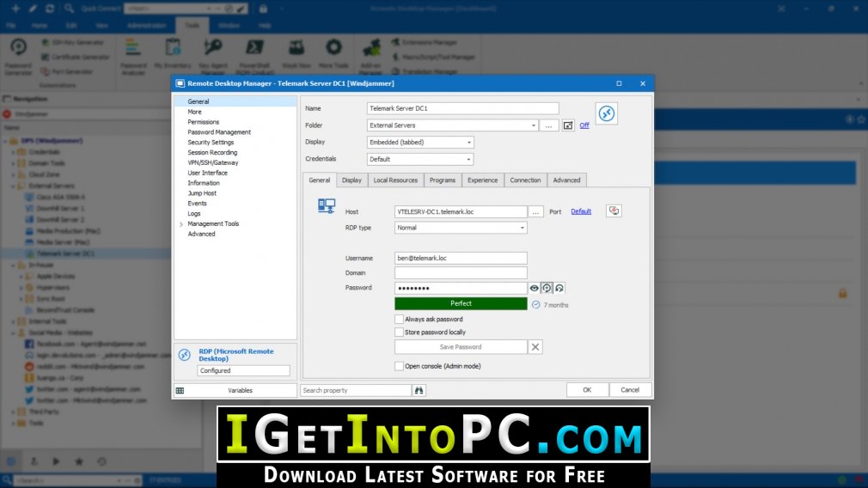Switch to the Experience tab
Viewport: 868px width, 488px height.
click(x=482, y=180)
